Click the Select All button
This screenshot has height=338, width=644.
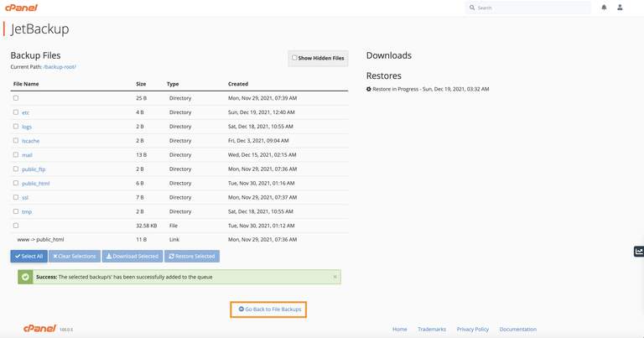click(29, 257)
